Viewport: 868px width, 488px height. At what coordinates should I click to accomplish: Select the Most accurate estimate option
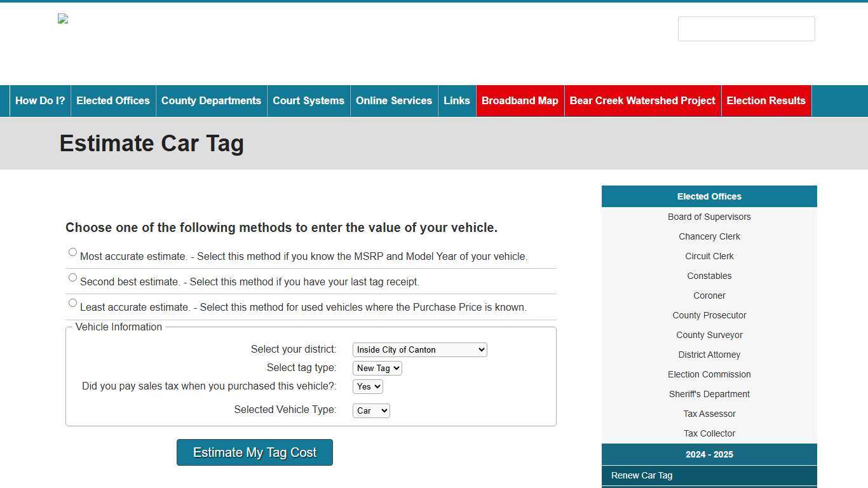click(72, 252)
